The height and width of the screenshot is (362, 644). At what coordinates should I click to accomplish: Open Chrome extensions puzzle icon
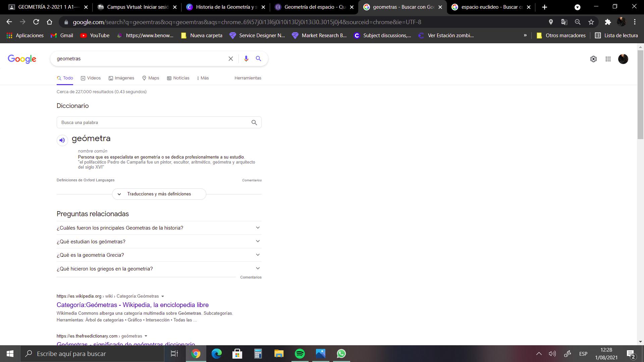608,22
